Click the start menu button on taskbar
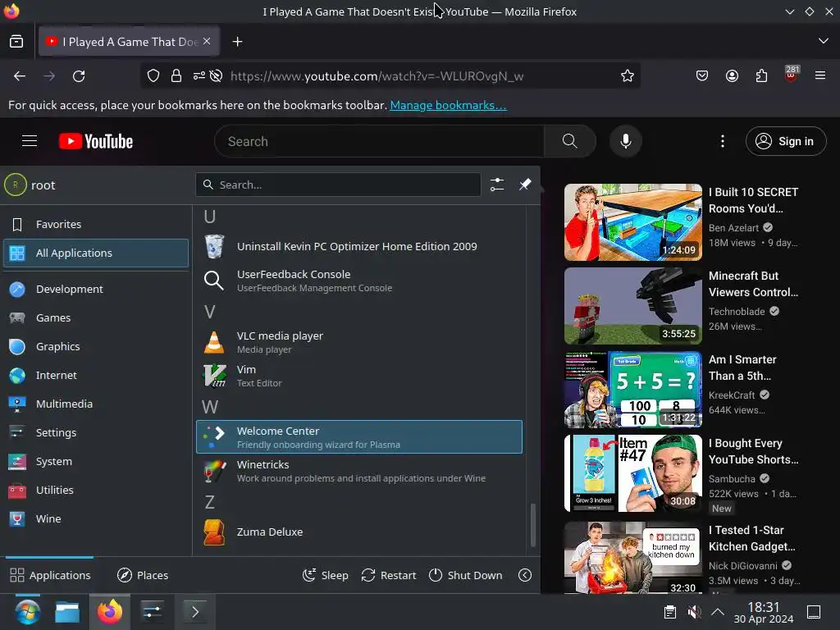840x630 pixels. point(27,612)
